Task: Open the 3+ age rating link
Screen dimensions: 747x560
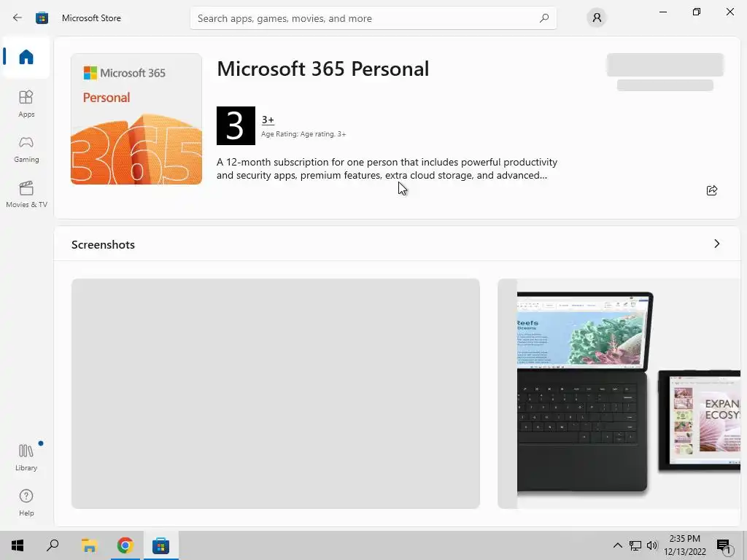Action: coord(268,120)
